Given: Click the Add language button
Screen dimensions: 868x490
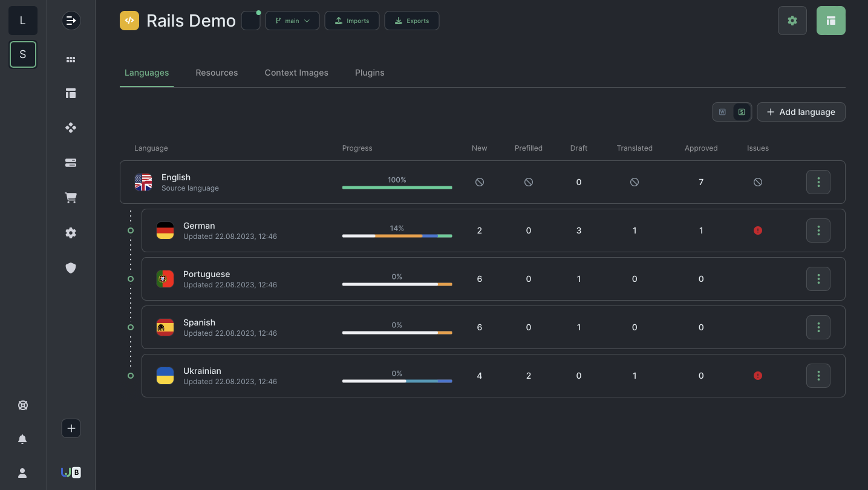Looking at the screenshot, I should tap(801, 112).
